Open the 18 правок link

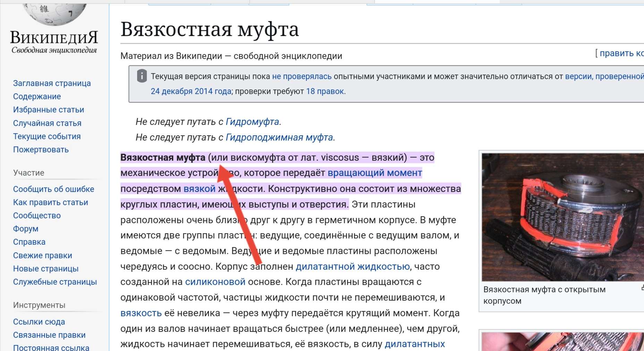[x=325, y=91]
